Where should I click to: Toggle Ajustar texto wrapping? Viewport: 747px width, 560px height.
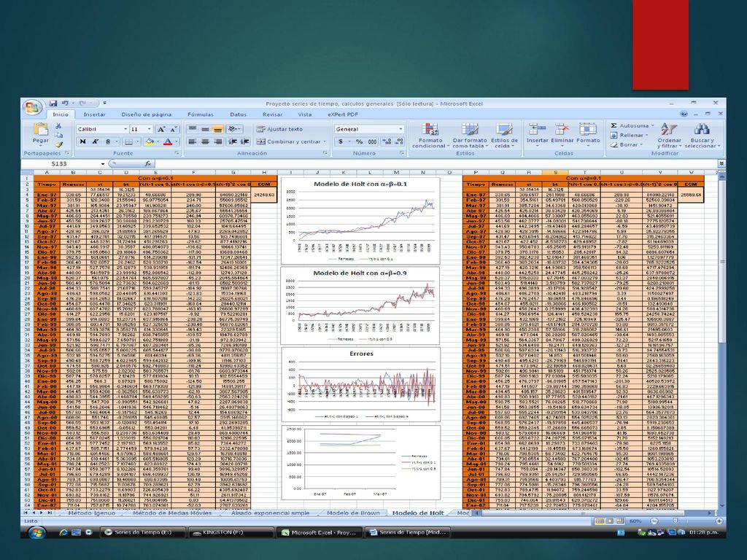[x=279, y=129]
